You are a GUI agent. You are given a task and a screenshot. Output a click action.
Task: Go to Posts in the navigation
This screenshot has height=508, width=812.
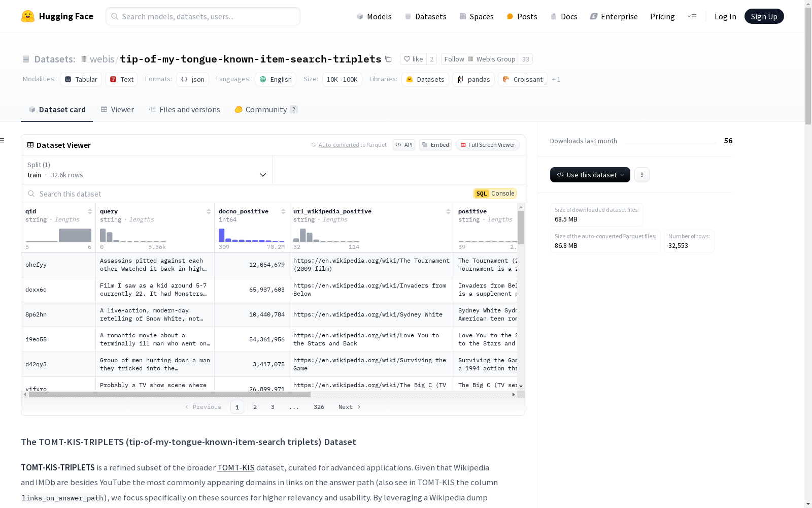(x=522, y=16)
